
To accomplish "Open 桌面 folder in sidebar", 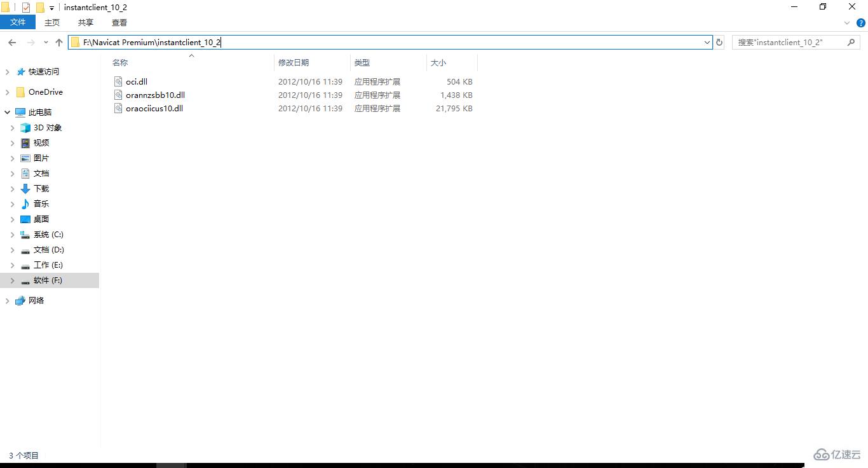I will (x=41, y=219).
